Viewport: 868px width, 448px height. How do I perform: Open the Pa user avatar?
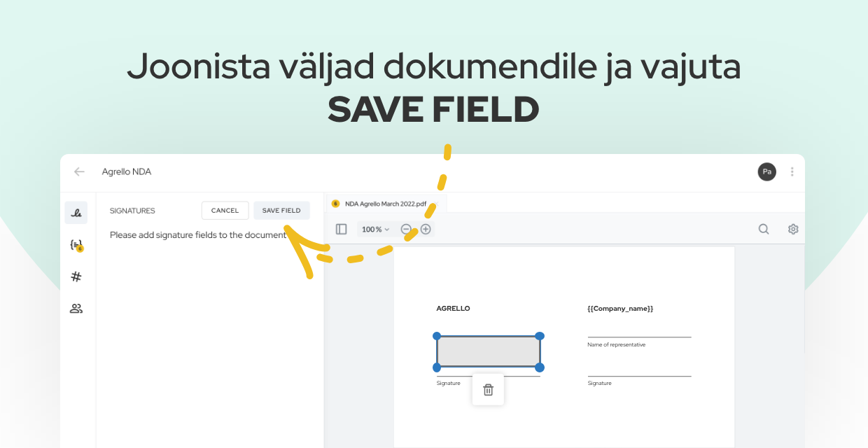click(x=767, y=171)
